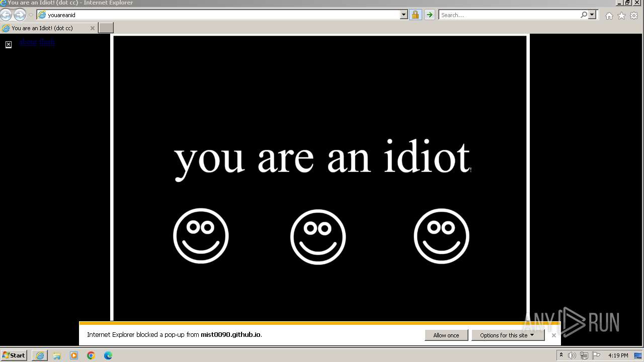The width and height of the screenshot is (644, 362).
Task: Open the Action Center flag icon
Action: tap(596, 355)
